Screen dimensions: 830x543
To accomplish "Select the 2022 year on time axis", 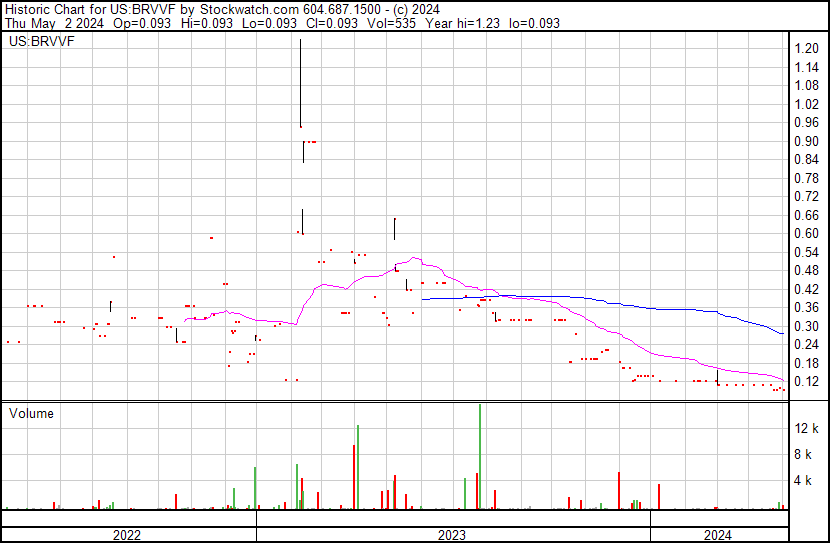I will (127, 535).
